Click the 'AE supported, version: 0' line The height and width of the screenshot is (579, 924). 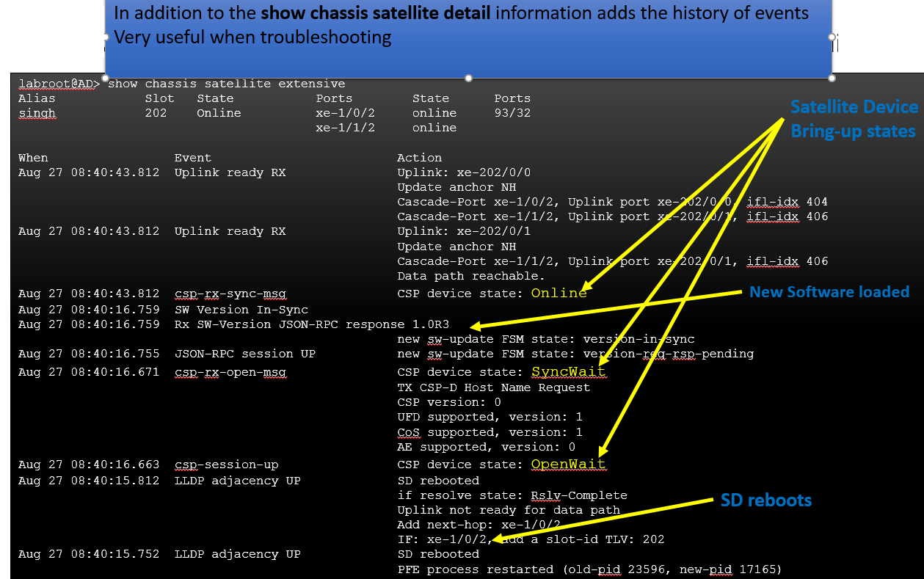coord(486,447)
